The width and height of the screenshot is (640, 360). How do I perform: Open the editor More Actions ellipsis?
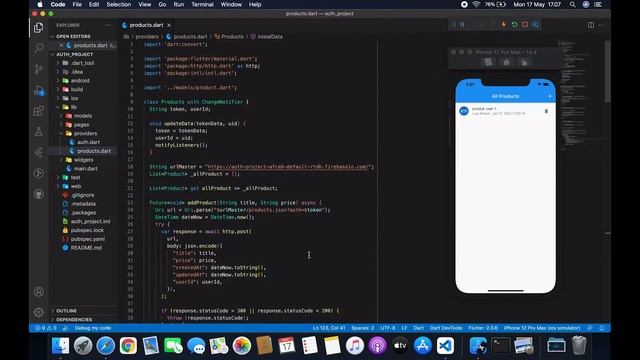coord(601,25)
